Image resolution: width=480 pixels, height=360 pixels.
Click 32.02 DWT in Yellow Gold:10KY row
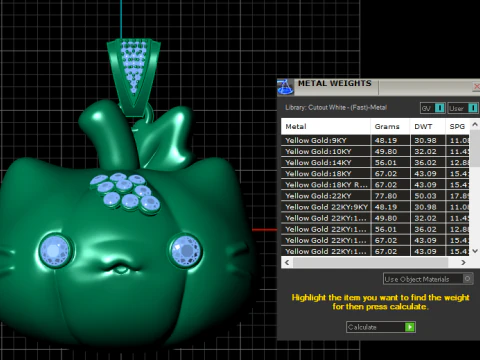coord(425,151)
